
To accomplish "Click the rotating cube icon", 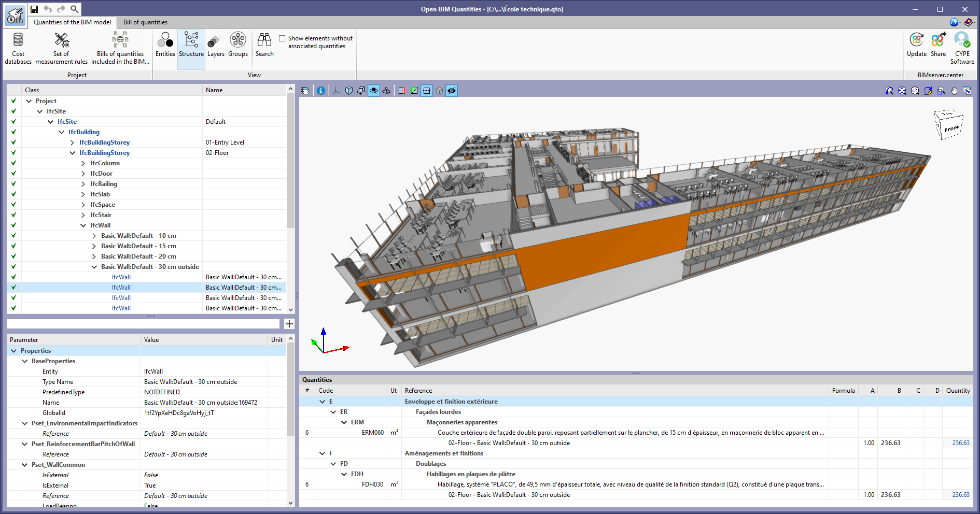I will pyautogui.click(x=361, y=91).
